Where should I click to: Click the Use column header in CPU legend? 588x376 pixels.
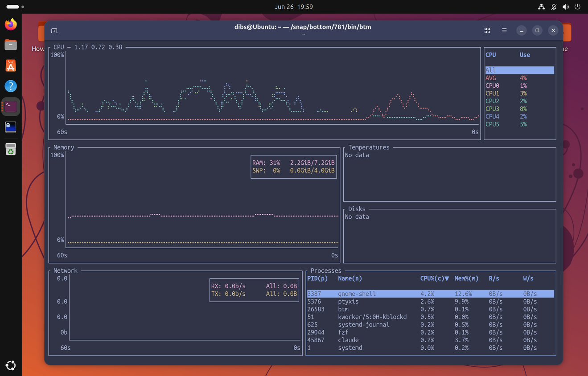(x=525, y=55)
